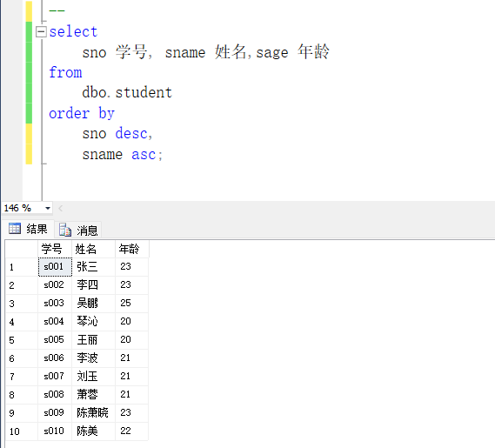This screenshot has width=495, height=448.
Task: Select row header number 10
Action: click(x=22, y=431)
